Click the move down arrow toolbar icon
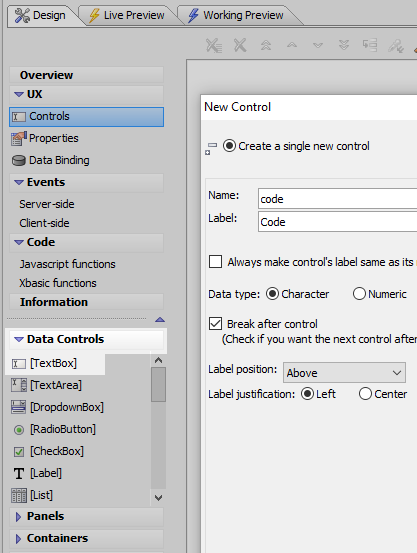 point(318,45)
